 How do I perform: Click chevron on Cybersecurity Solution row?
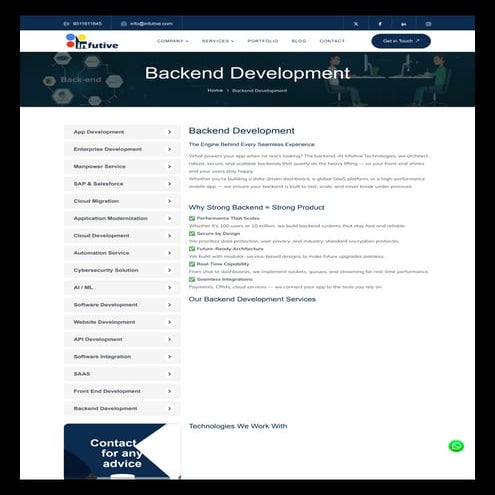click(169, 270)
